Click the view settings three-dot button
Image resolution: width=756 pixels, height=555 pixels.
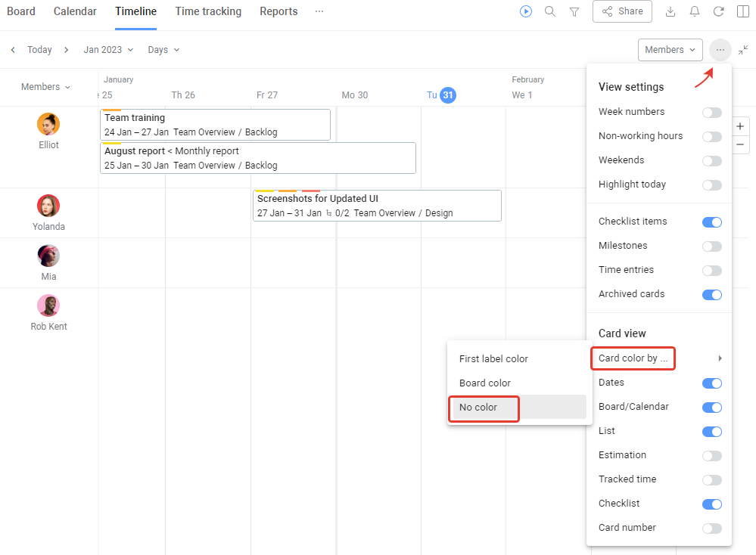[720, 50]
